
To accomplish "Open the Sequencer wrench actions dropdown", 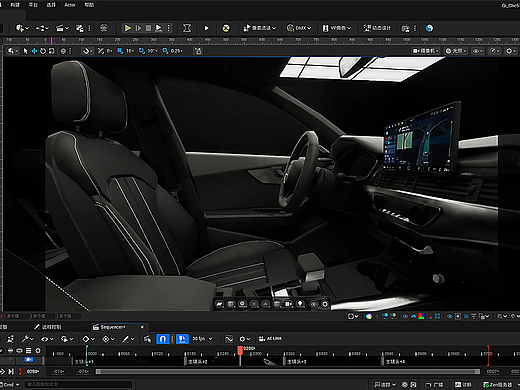I will click(x=28, y=339).
